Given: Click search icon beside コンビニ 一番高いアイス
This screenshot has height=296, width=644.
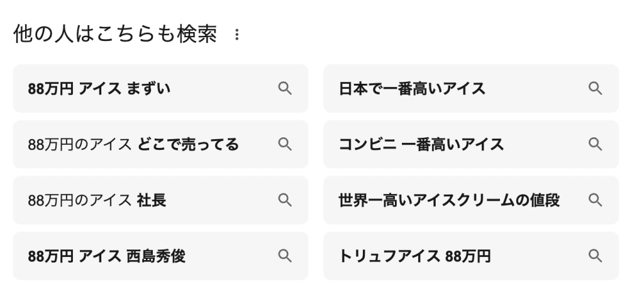Looking at the screenshot, I should (595, 145).
